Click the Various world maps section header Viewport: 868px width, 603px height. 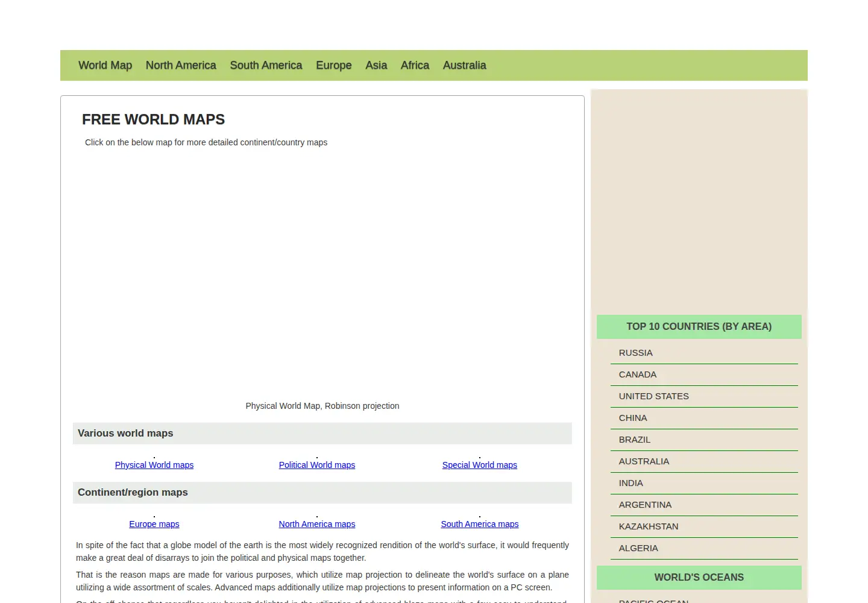322,434
